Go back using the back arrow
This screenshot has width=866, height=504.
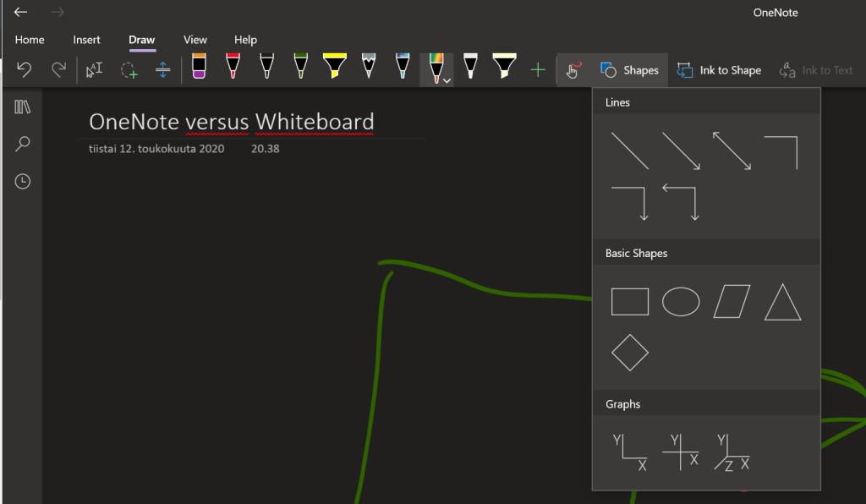point(21,13)
